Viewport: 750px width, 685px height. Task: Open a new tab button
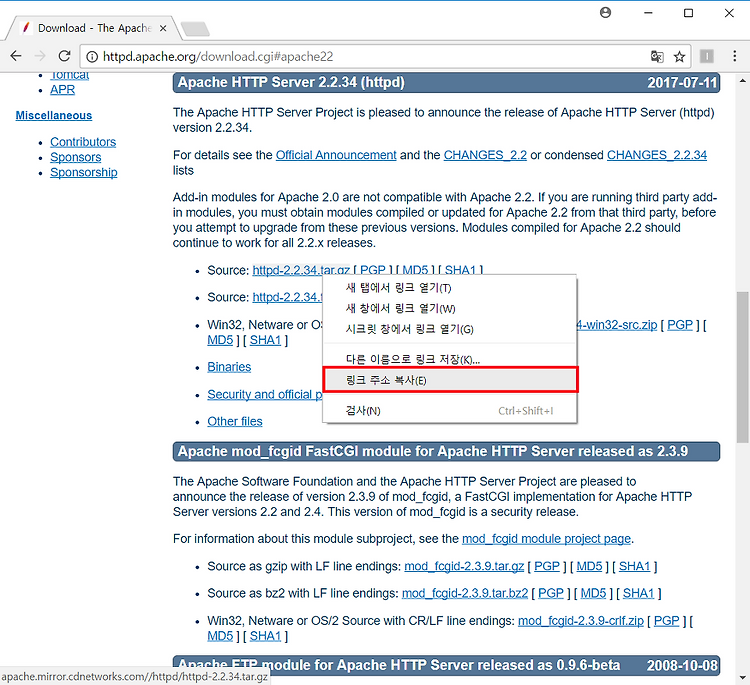tap(195, 29)
